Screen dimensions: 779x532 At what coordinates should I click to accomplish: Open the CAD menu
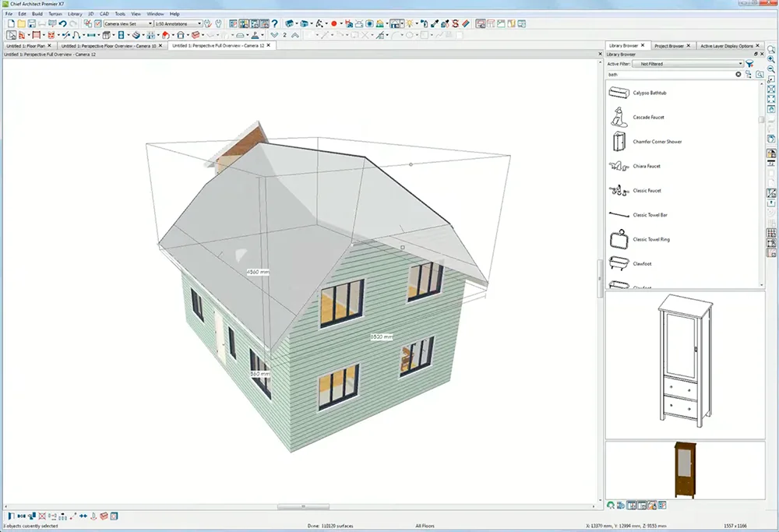(104, 14)
